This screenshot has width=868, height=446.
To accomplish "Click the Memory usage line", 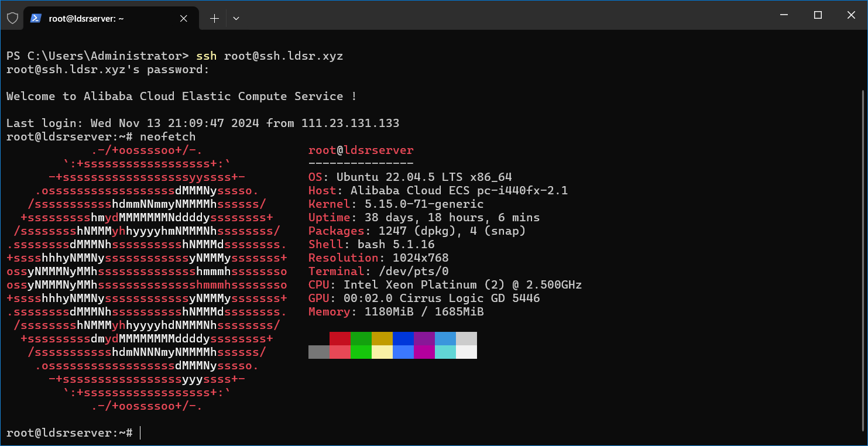I will [396, 312].
